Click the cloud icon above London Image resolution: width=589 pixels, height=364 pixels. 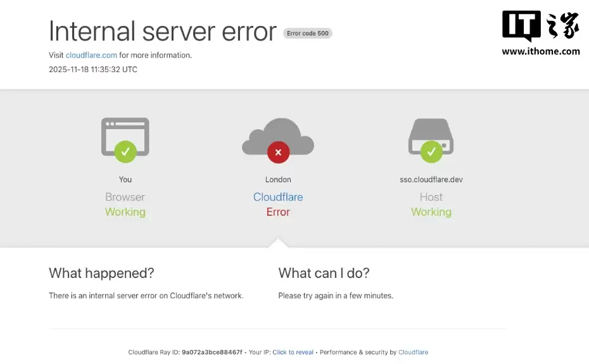pos(278,136)
